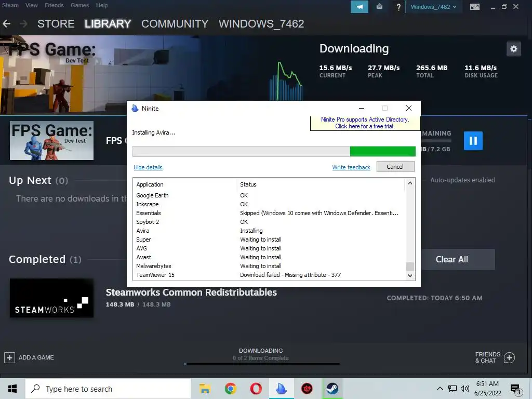Click the Clear All button

pos(451,260)
